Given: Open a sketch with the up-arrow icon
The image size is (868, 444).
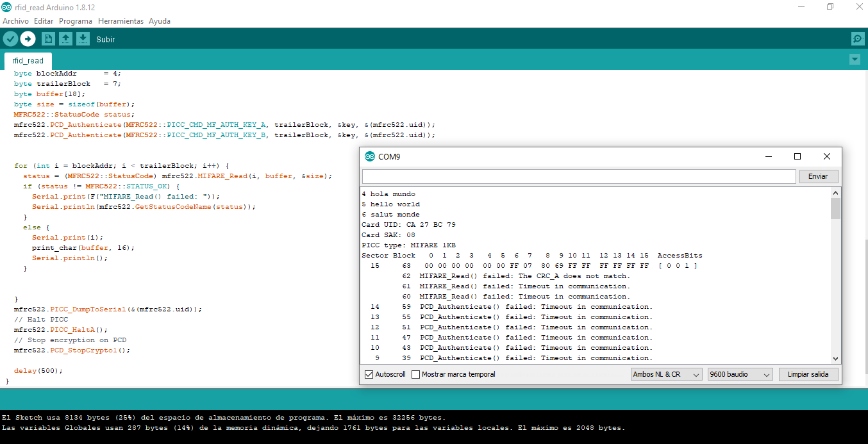Looking at the screenshot, I should coord(65,39).
